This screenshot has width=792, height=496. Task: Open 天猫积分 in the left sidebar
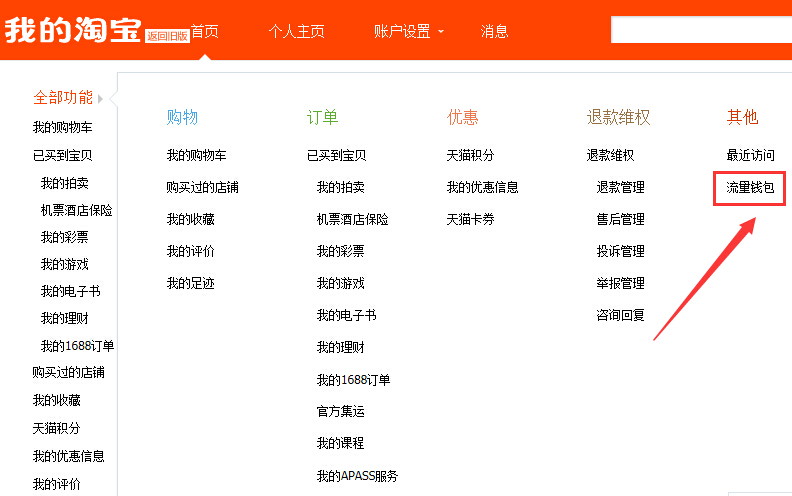pyautogui.click(x=57, y=428)
